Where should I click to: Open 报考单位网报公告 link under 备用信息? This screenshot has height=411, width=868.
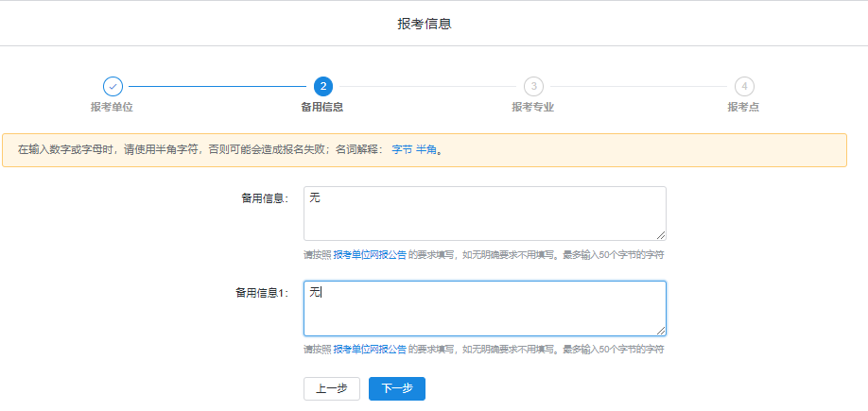pyautogui.click(x=370, y=255)
